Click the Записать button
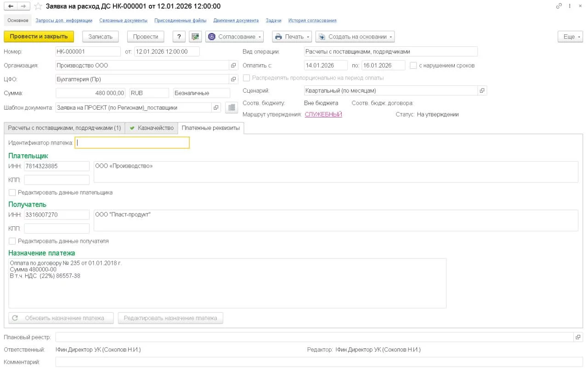 coord(100,37)
